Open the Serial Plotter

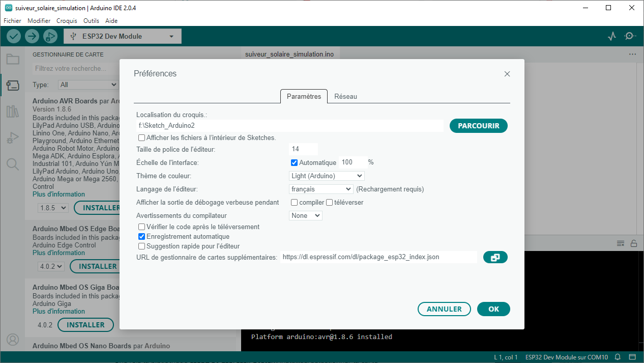(612, 36)
